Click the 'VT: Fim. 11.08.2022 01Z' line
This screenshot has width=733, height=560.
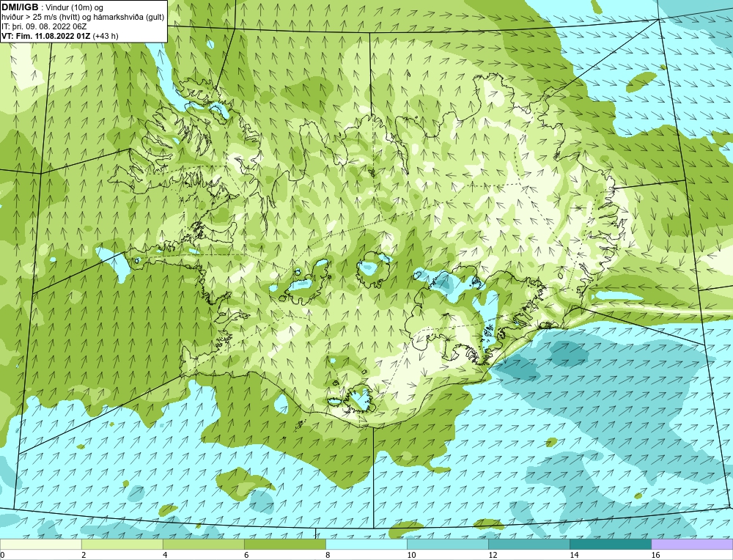point(60,36)
